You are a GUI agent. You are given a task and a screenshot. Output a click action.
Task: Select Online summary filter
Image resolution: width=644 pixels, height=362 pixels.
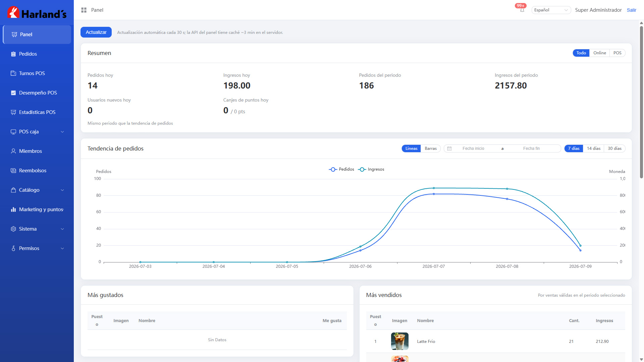pos(599,53)
